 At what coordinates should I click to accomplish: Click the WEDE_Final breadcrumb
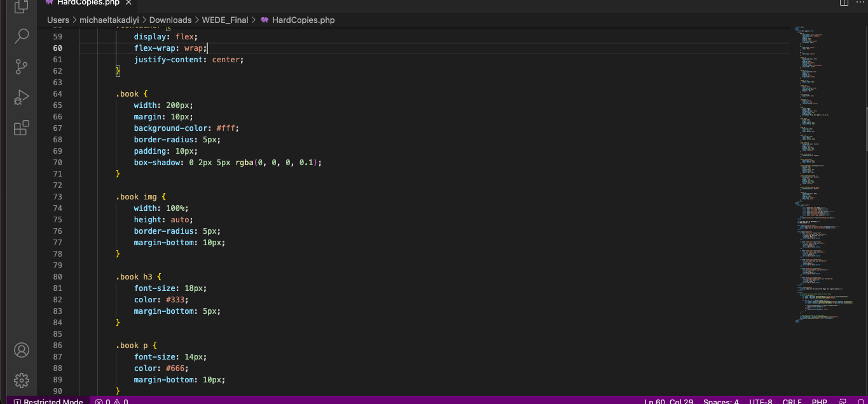point(225,20)
